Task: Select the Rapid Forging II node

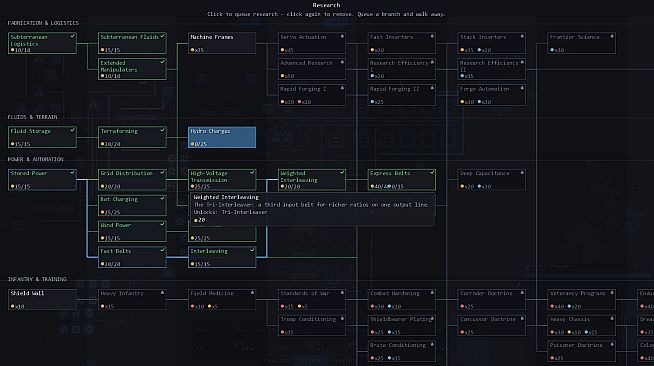Action: 402,95
